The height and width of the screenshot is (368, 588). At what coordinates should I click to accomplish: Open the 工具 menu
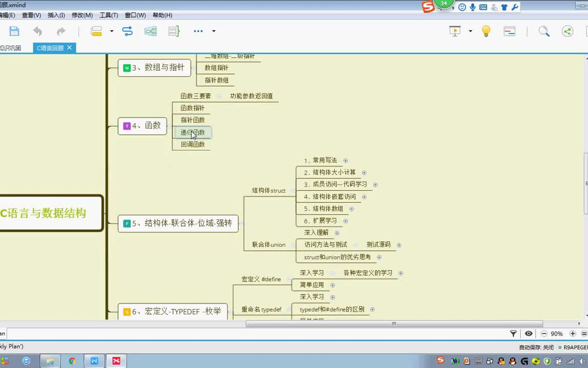(108, 15)
